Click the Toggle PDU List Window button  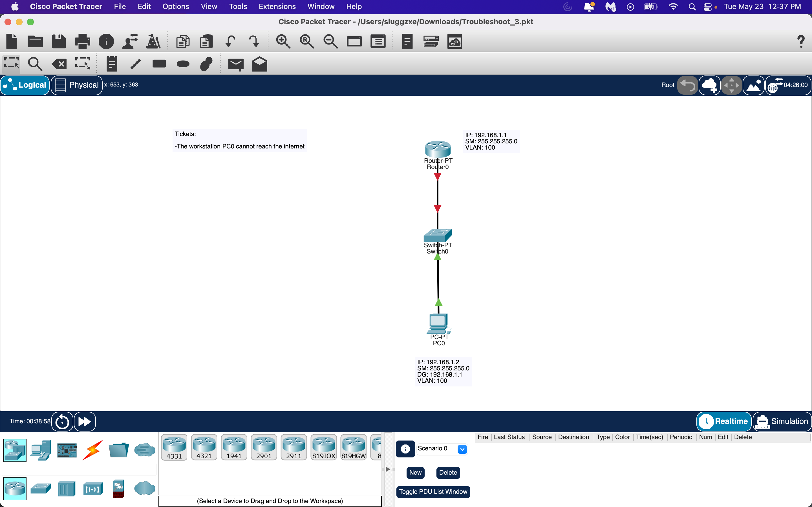tap(433, 492)
